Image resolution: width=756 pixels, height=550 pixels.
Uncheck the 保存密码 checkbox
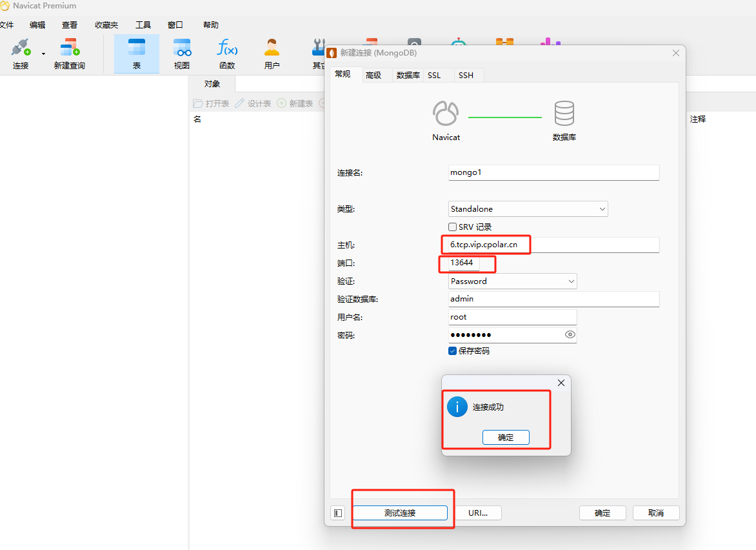point(452,351)
